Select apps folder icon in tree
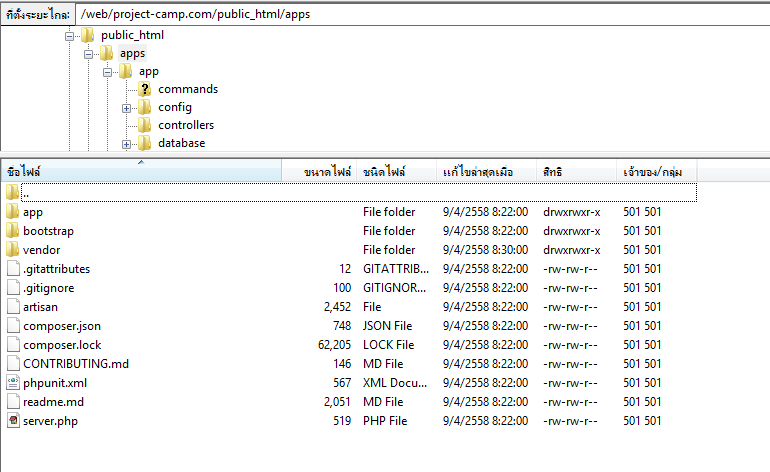 pyautogui.click(x=107, y=53)
